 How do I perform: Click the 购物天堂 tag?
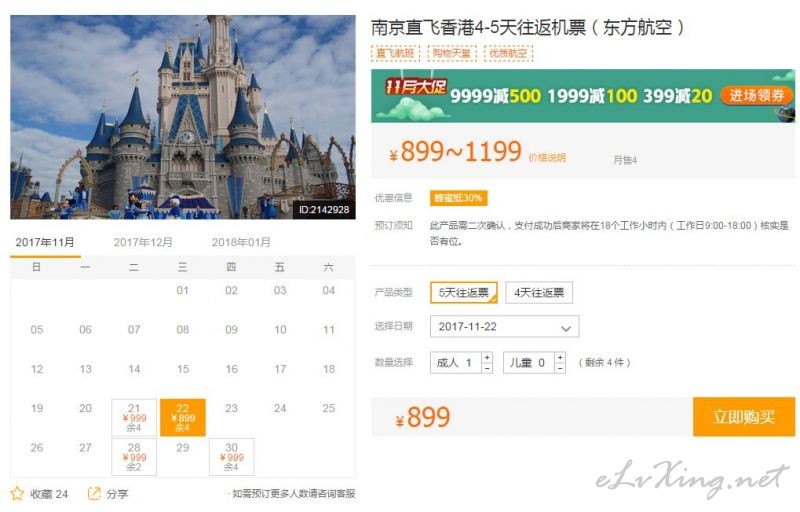(452, 53)
